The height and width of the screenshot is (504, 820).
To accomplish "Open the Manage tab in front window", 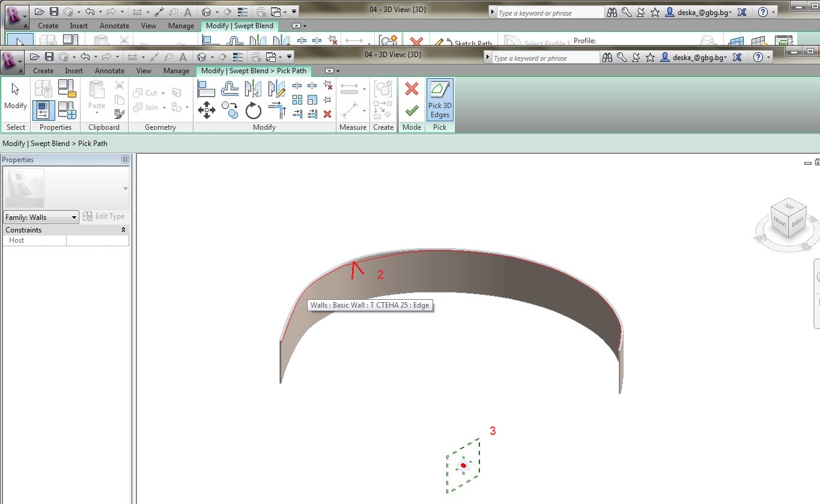I will click(176, 71).
